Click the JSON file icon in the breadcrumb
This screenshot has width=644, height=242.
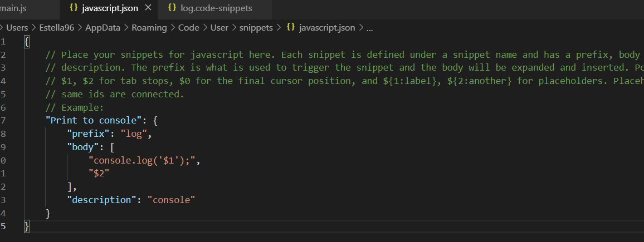tap(291, 27)
